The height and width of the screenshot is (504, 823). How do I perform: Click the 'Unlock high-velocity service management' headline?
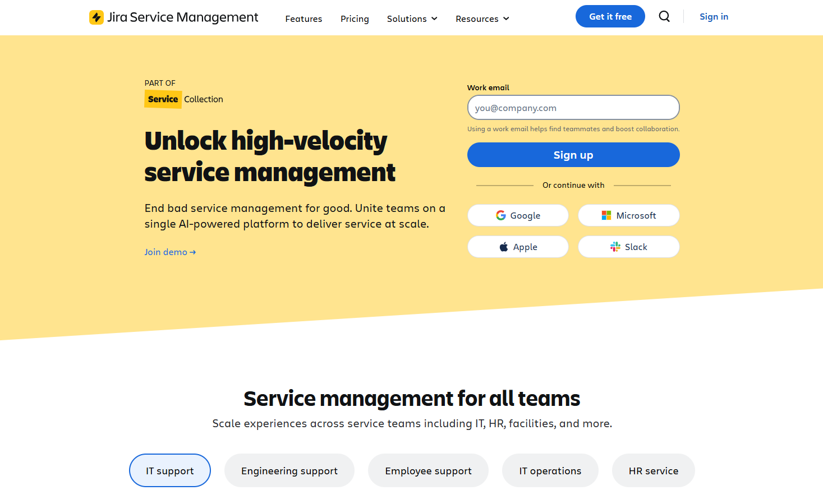tap(270, 156)
